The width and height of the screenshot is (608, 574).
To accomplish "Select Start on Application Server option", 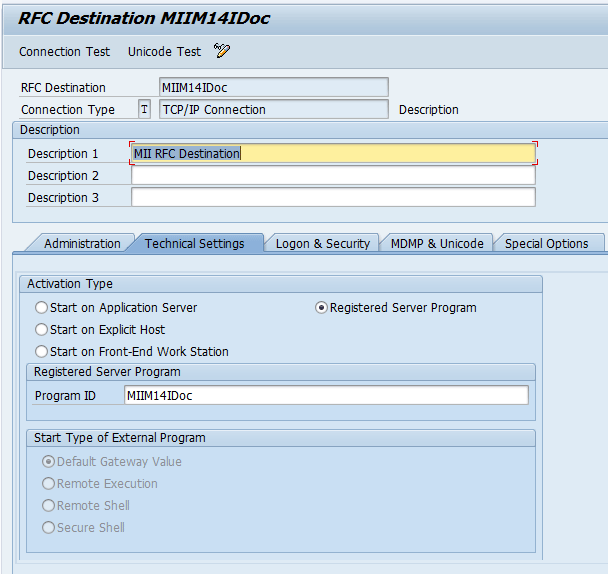I will tap(42, 308).
